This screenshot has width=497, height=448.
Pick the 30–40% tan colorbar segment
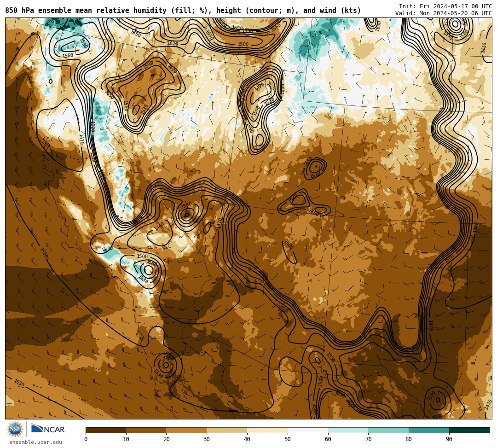pos(227,430)
